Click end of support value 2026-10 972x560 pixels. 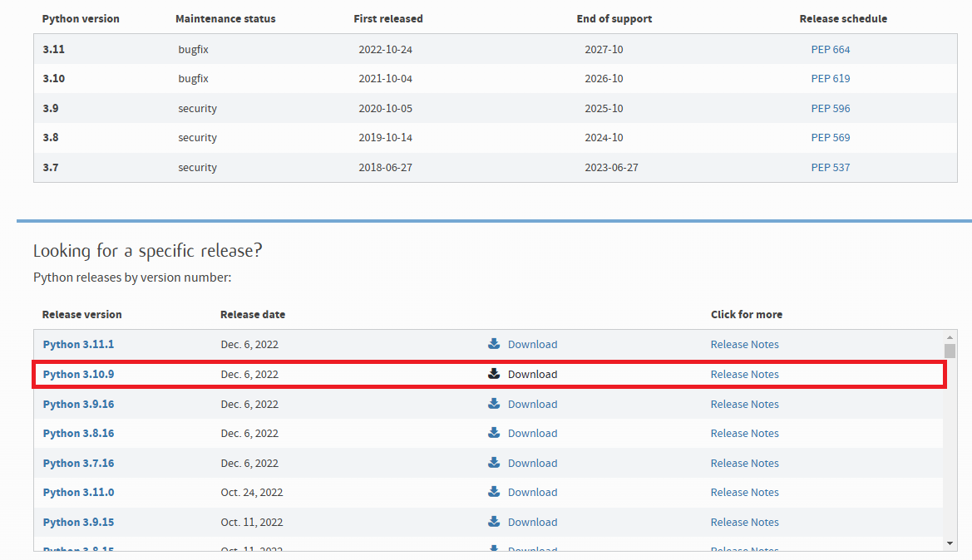click(x=604, y=79)
